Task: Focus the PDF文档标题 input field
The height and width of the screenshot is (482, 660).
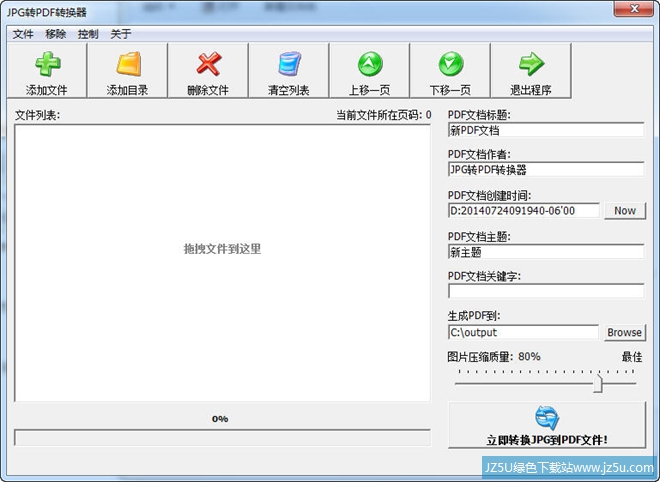Action: click(546, 130)
